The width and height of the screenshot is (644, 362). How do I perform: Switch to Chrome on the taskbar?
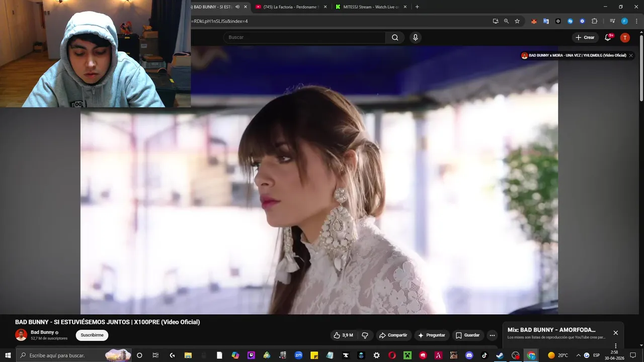[531, 355]
